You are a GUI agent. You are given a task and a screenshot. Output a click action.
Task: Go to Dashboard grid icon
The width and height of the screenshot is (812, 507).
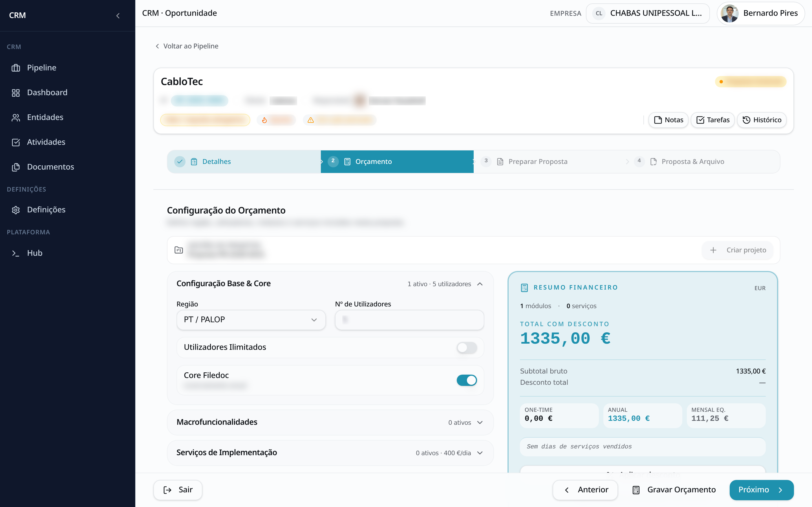(x=16, y=93)
